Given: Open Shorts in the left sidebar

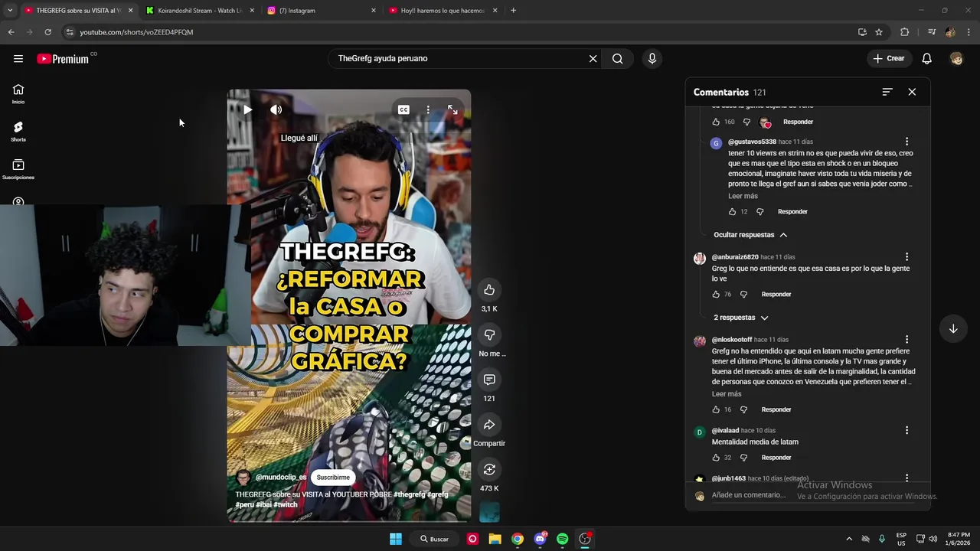Looking at the screenshot, I should tap(18, 132).
